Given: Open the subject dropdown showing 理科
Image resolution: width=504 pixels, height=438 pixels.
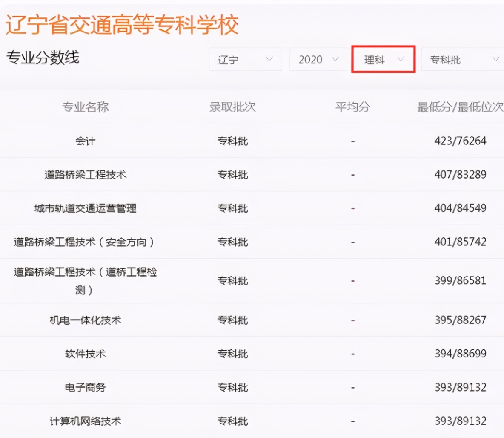Looking at the screenshot, I should [x=382, y=60].
